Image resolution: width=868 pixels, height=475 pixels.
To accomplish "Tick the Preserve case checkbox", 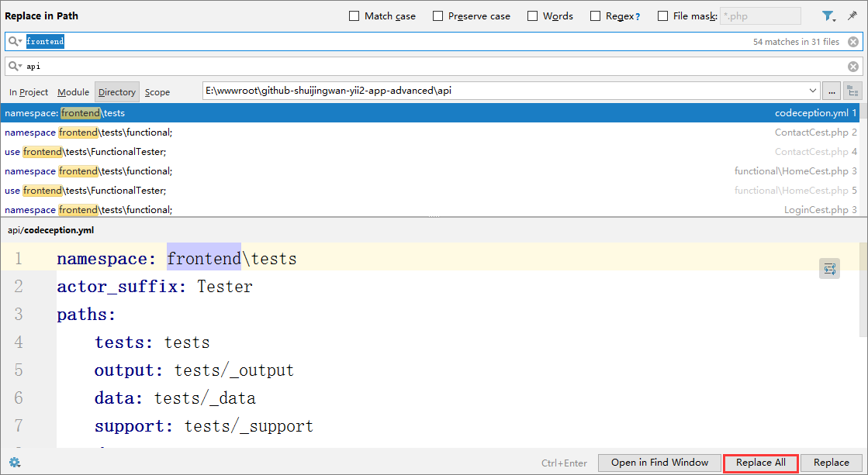I will tap(438, 16).
